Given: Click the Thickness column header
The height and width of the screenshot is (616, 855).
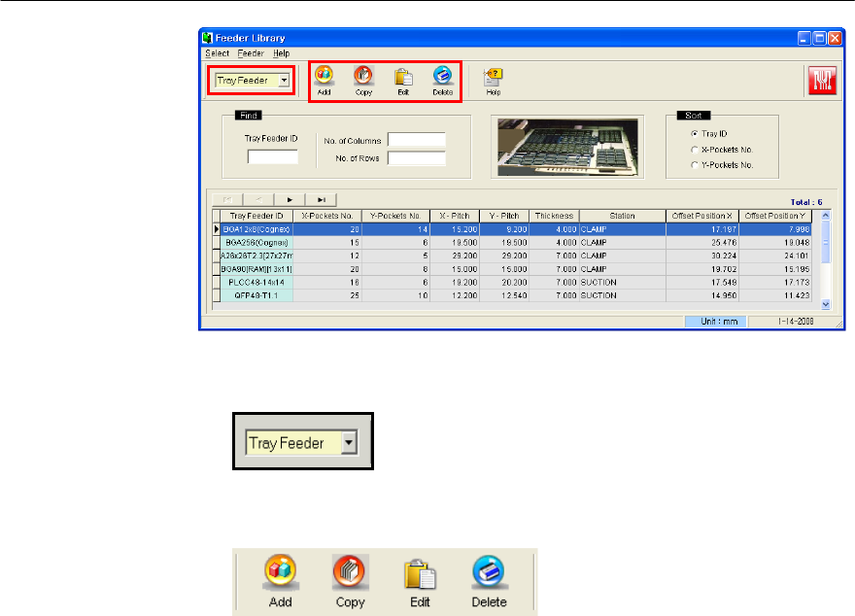Looking at the screenshot, I should (554, 215).
